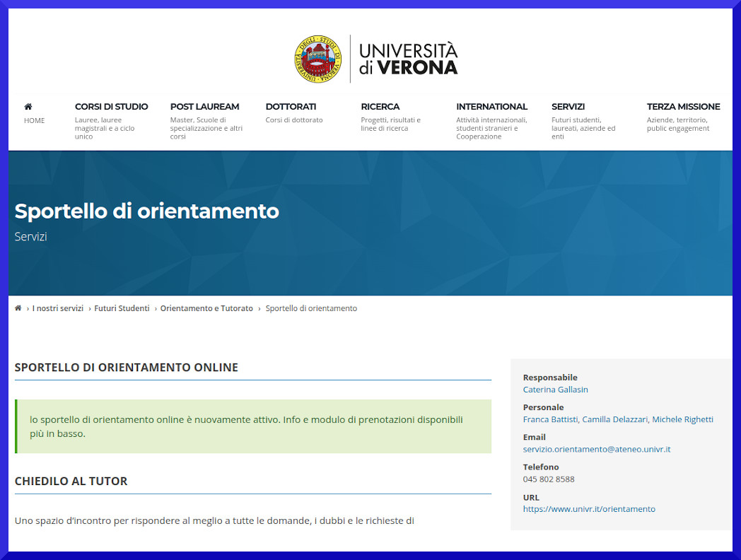Open the Post Lauream menu
741x560 pixels.
[204, 107]
